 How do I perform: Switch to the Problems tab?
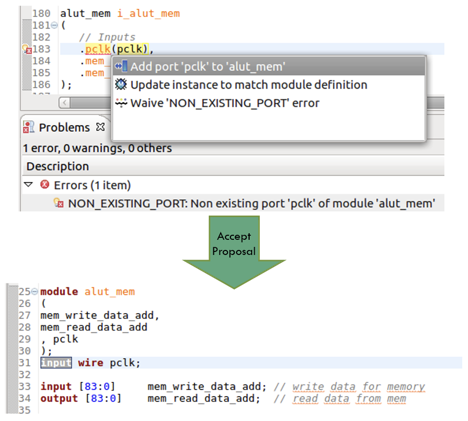click(64, 127)
